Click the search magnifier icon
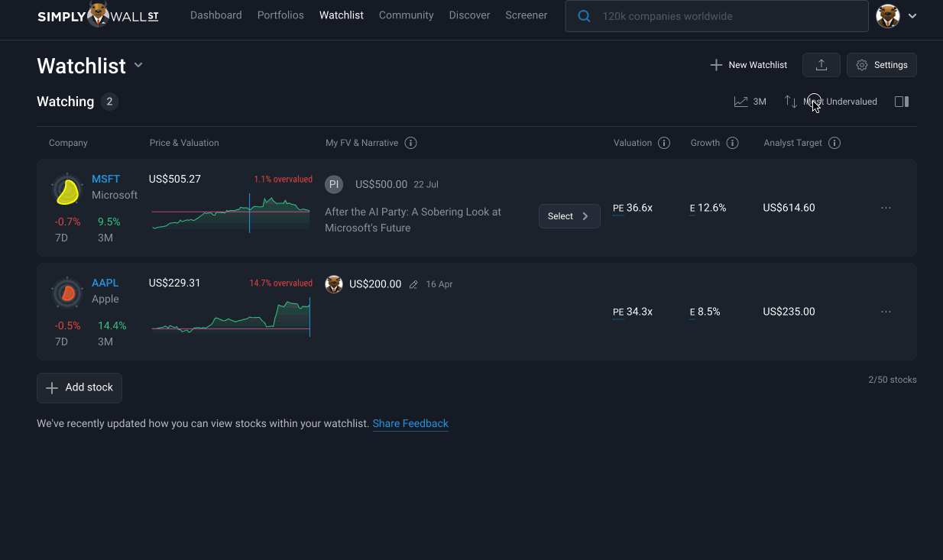Screen dimensions: 943x560 584,16
